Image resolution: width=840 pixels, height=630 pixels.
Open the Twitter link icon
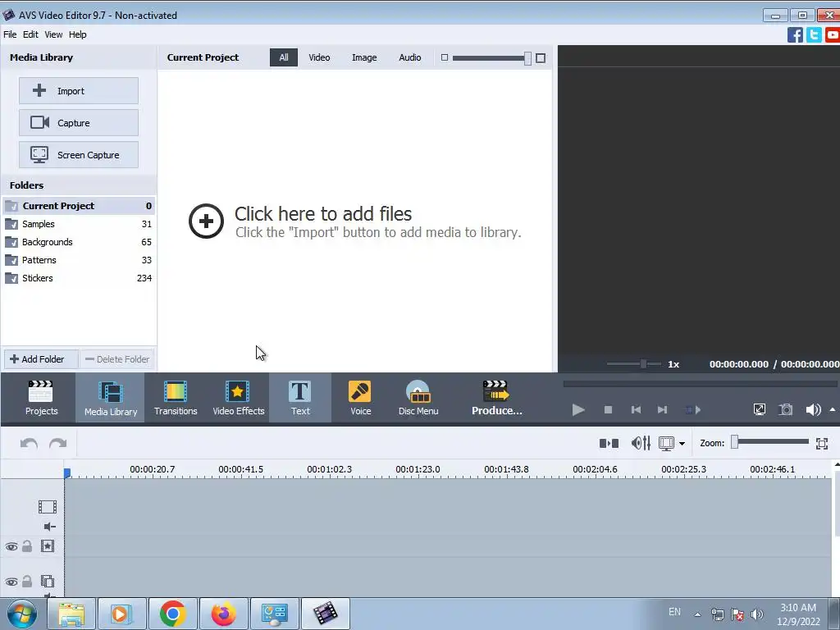814,34
